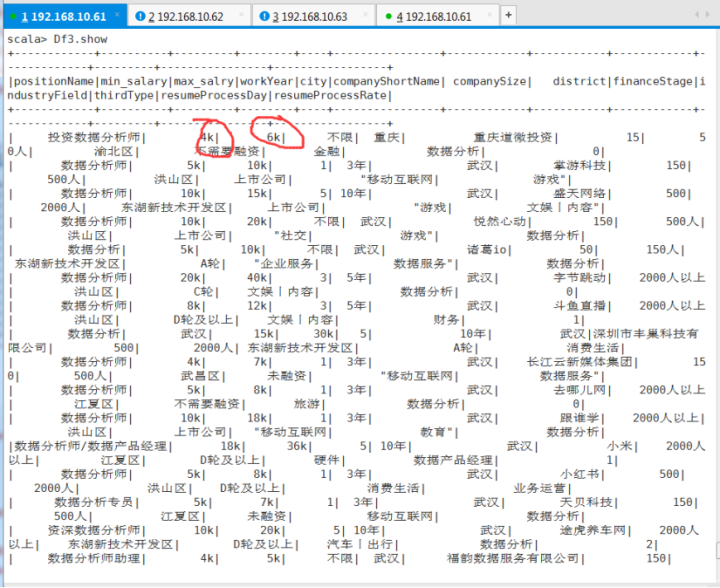Click company name 字节跳动
720x588 pixels.
pyautogui.click(x=580, y=278)
